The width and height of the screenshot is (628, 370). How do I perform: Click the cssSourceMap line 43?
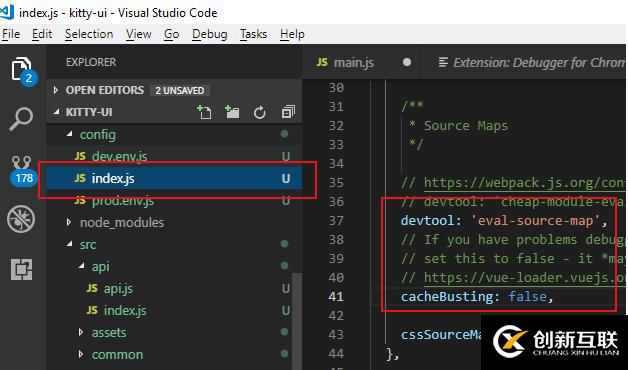click(441, 335)
